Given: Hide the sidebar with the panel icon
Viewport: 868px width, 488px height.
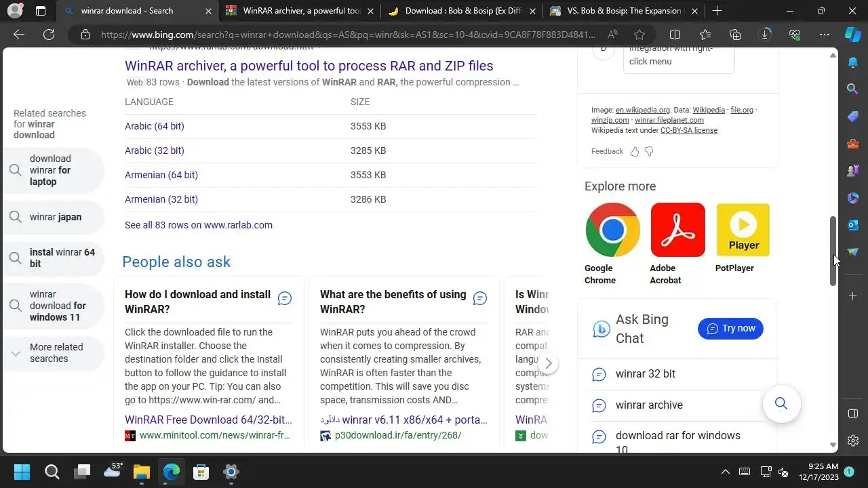Looking at the screenshot, I should [x=853, y=413].
